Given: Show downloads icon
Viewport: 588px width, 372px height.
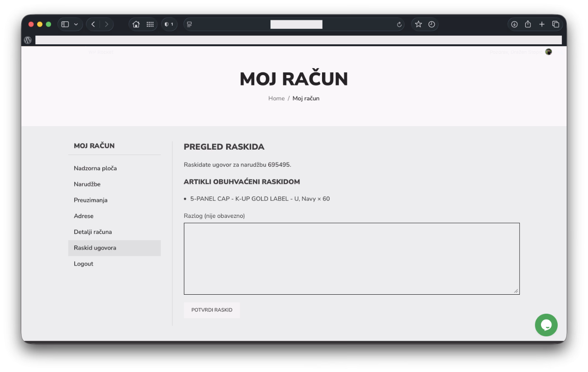Looking at the screenshot, I should (x=514, y=24).
